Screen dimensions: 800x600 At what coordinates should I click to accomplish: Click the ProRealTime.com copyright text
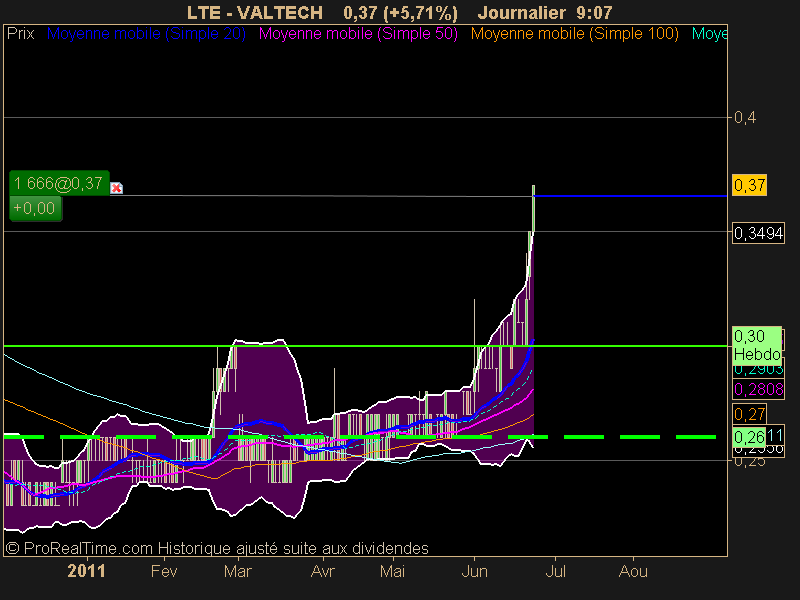(217, 548)
